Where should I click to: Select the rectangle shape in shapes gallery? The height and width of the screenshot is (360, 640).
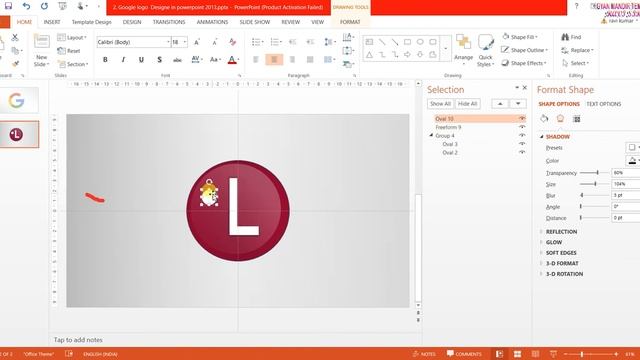click(x=407, y=42)
